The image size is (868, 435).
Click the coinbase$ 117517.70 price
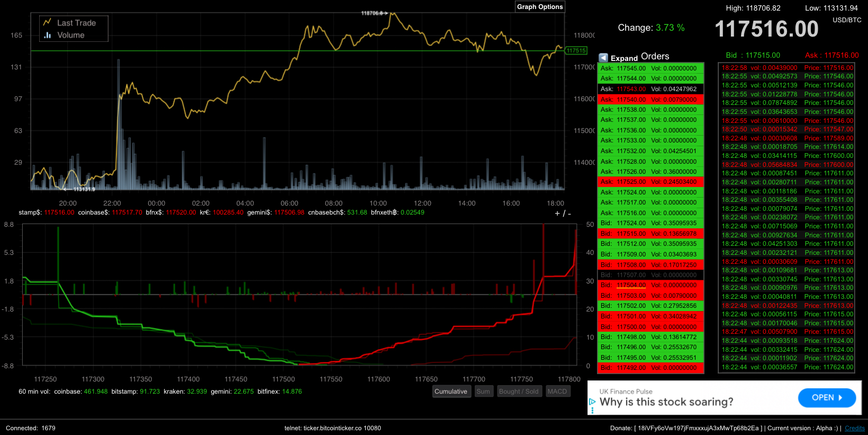click(x=127, y=212)
